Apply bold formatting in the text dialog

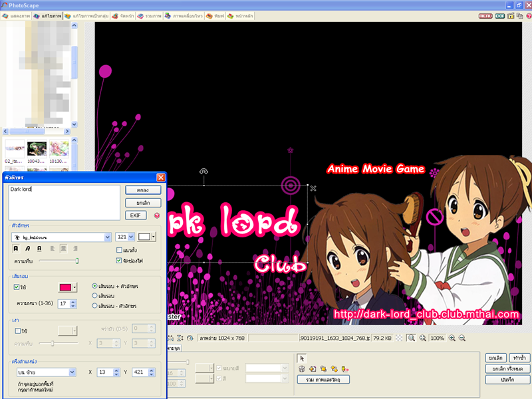click(x=15, y=249)
